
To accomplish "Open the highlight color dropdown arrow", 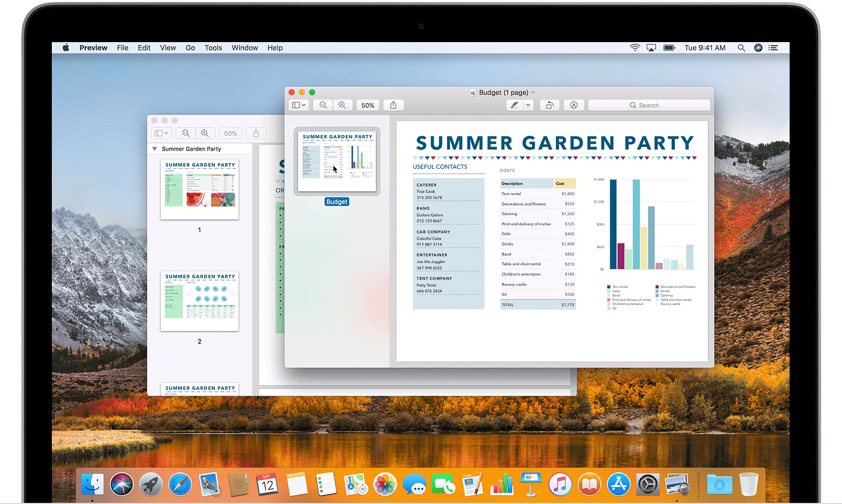I will click(x=527, y=105).
